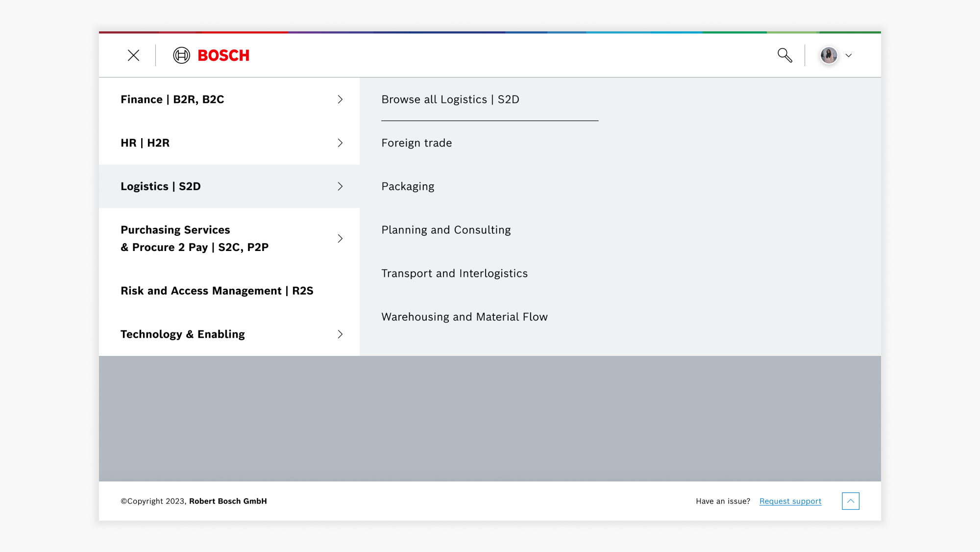Screen dimensions: 980x552
Task: Open Browse all Logistics | S2D
Action: (x=450, y=100)
